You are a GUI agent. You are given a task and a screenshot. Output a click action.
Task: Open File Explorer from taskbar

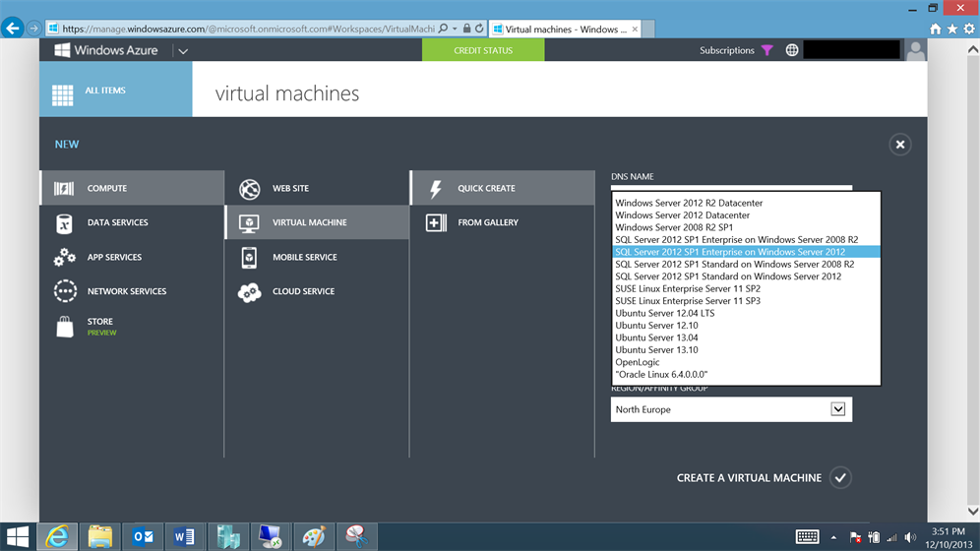click(100, 536)
